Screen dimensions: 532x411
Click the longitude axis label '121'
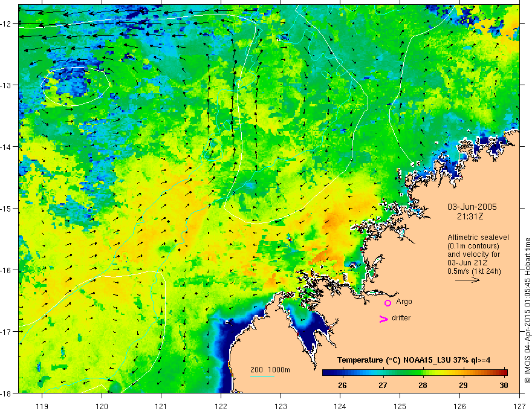point(161,406)
